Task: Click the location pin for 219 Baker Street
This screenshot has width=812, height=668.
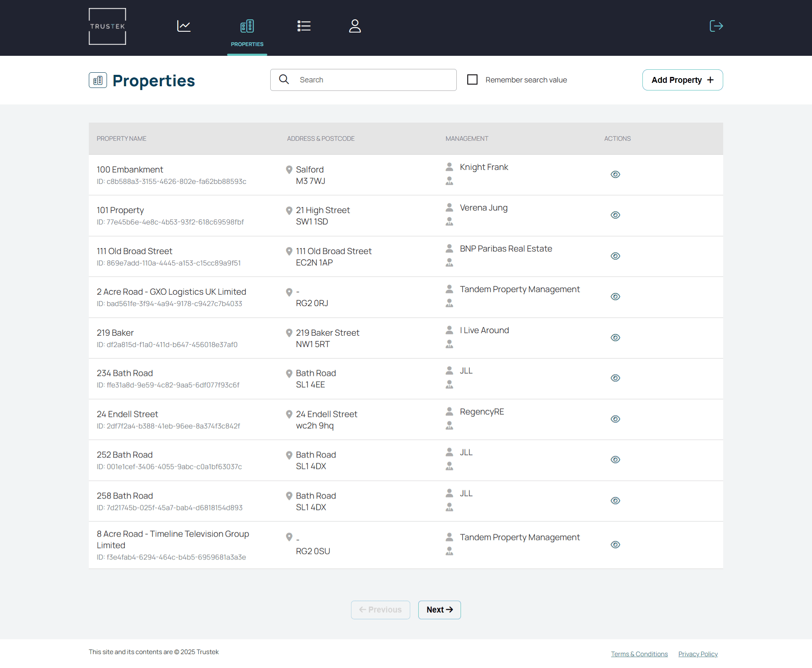Action: pos(289,333)
